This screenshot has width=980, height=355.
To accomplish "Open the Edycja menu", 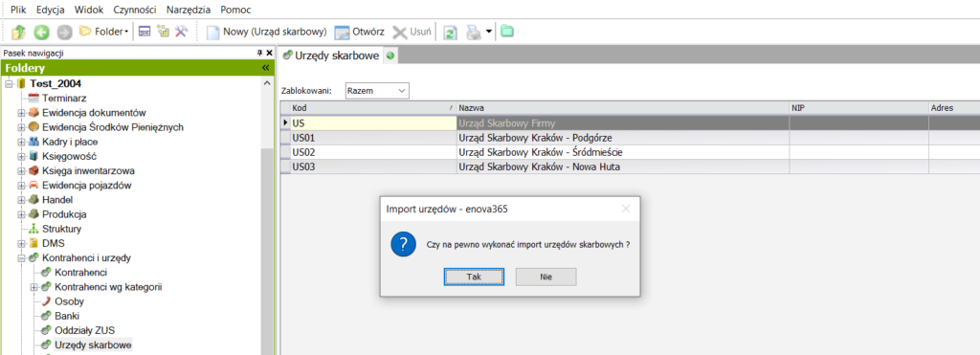I will (x=51, y=10).
